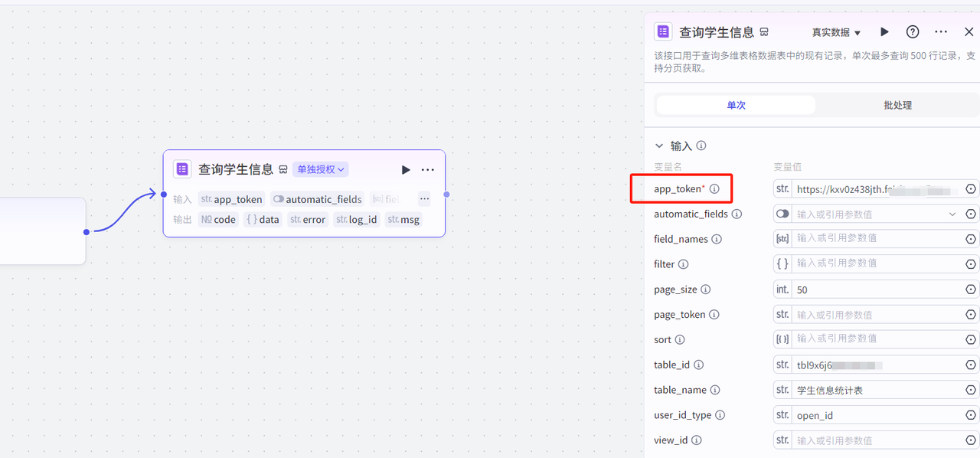Switch to the 批处理 tab

[x=897, y=105]
